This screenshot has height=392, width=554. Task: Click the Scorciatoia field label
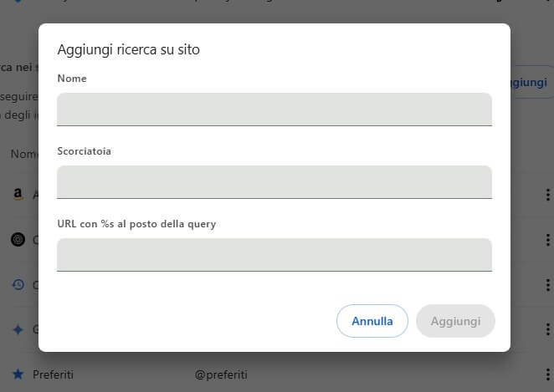tap(85, 151)
